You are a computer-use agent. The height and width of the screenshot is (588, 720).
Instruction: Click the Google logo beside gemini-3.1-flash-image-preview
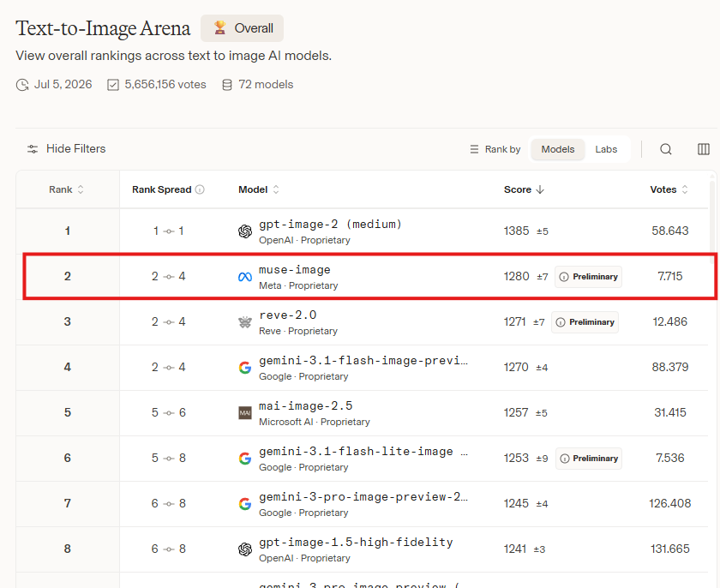245,368
